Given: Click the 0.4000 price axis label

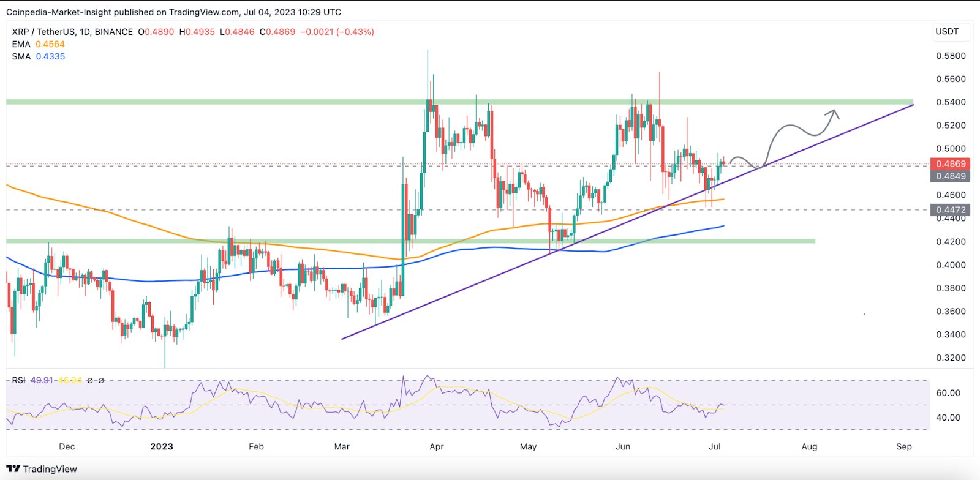Looking at the screenshot, I should coord(951,265).
